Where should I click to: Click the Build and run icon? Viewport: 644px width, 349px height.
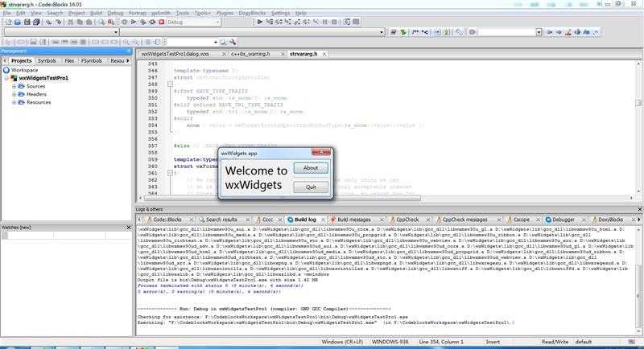pos(143,23)
